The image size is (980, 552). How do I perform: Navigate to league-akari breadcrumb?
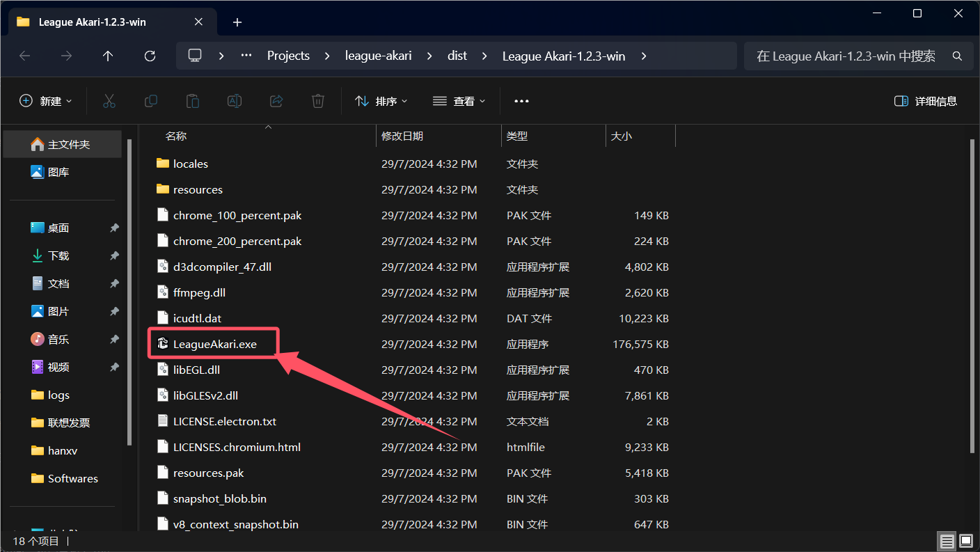click(378, 56)
